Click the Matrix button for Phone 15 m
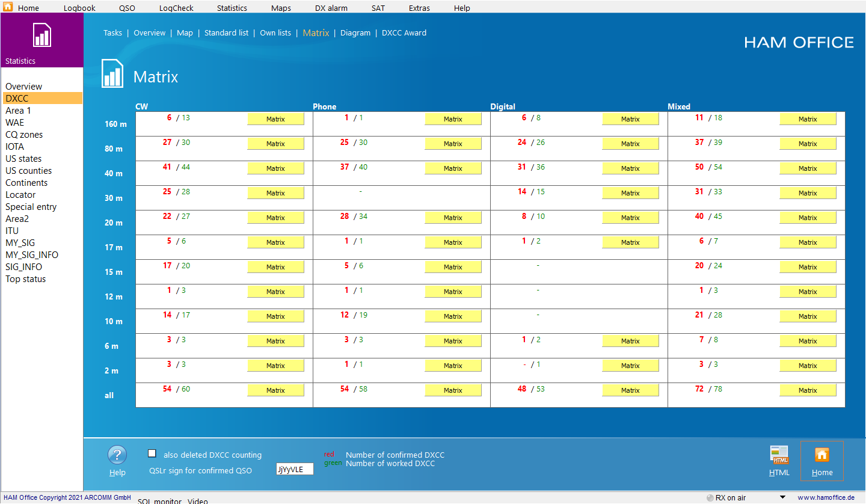Image resolution: width=866 pixels, height=504 pixels. pyautogui.click(x=453, y=267)
